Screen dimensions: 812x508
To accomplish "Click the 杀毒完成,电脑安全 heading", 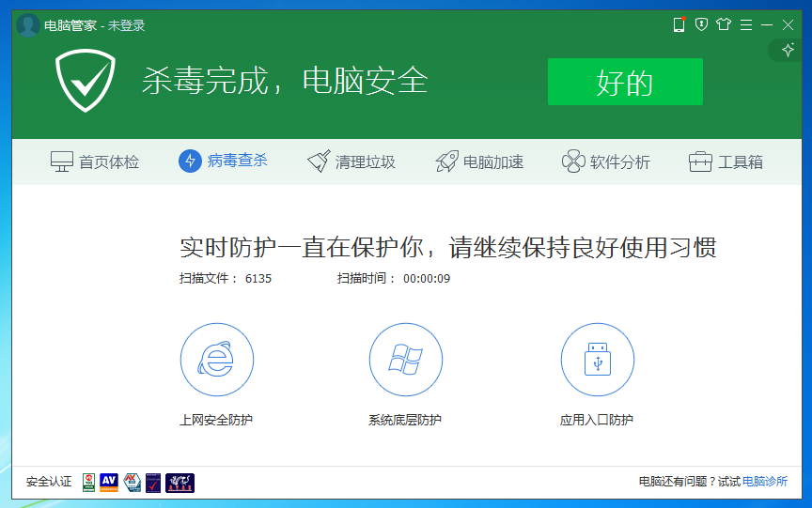I will pyautogui.click(x=285, y=81).
